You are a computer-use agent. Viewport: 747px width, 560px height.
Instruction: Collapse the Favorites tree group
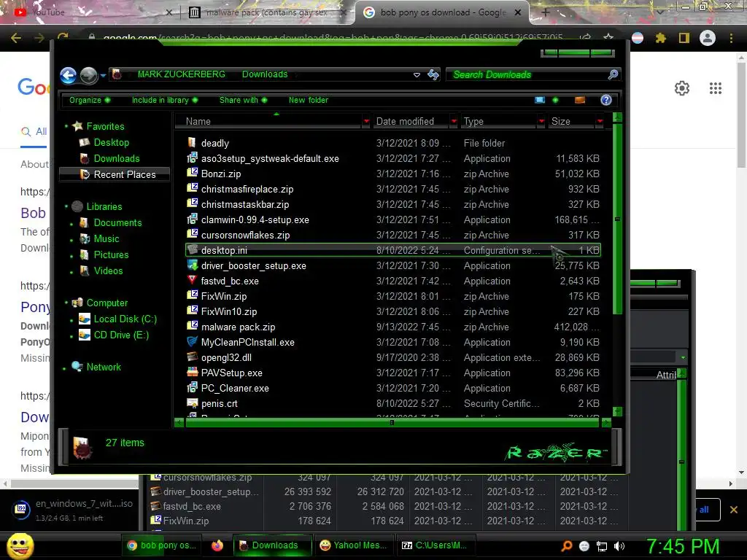pyautogui.click(x=66, y=126)
